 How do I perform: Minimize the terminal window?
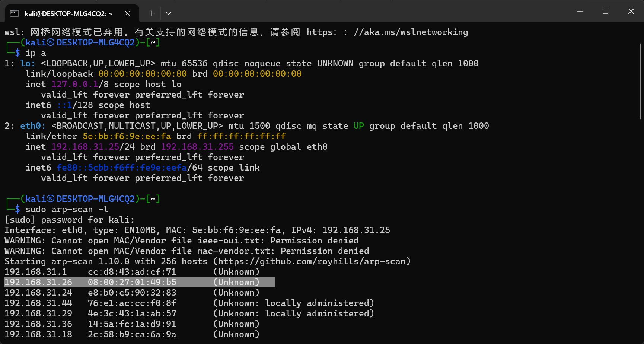coord(580,12)
